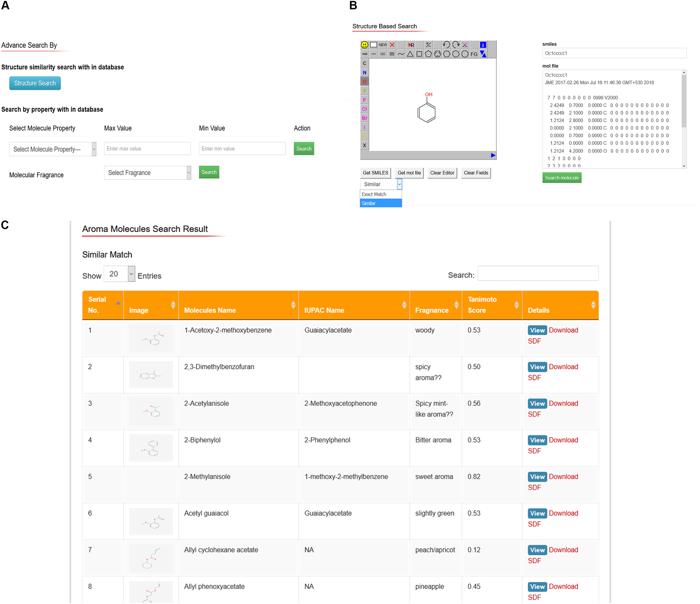The height and width of the screenshot is (604, 700).
Task: Click the Enter max value field
Action: point(147,149)
